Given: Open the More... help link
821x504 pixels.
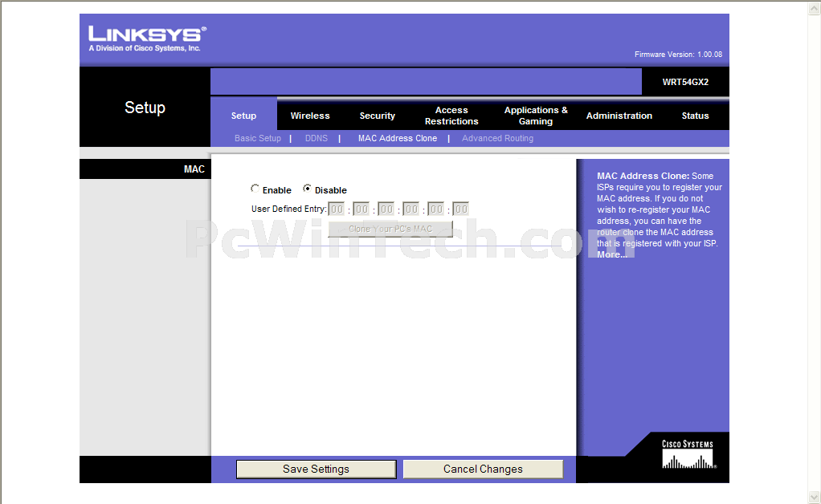Looking at the screenshot, I should point(611,254).
